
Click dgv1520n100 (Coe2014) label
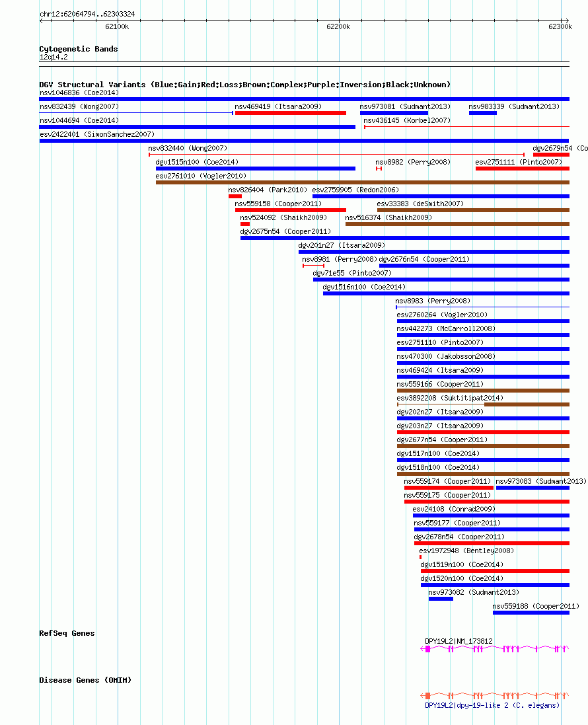(462, 578)
